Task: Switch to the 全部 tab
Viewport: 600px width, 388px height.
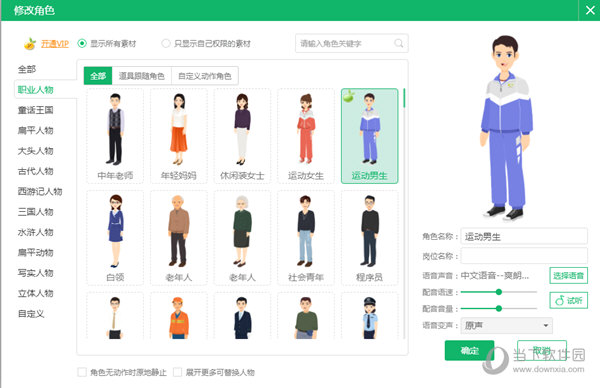Action: coord(98,76)
